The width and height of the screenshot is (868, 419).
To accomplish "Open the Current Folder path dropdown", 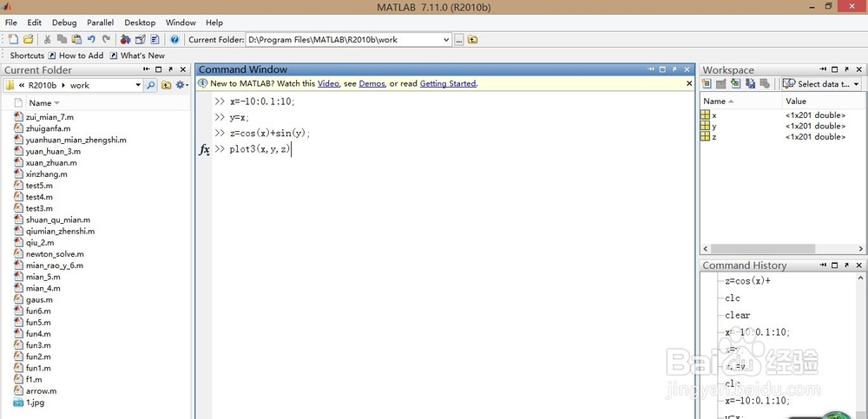I will coord(446,40).
